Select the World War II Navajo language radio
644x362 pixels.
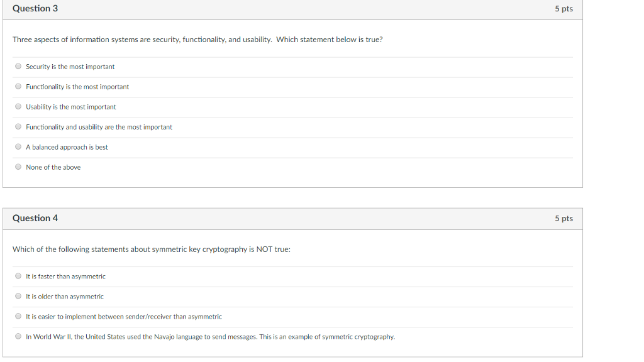18,336
